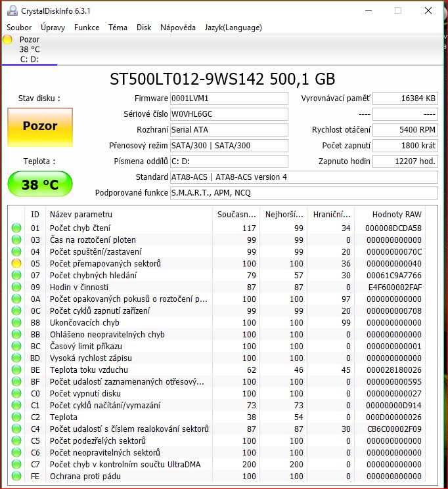
Task: Click green status icon for Počet spuštění/zastavení
Action: (x=16, y=251)
